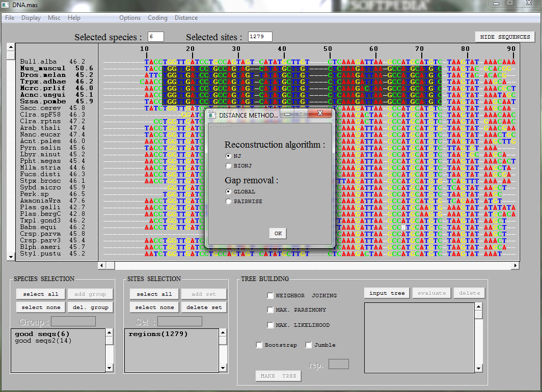Click the 'evaluate' button

432,293
